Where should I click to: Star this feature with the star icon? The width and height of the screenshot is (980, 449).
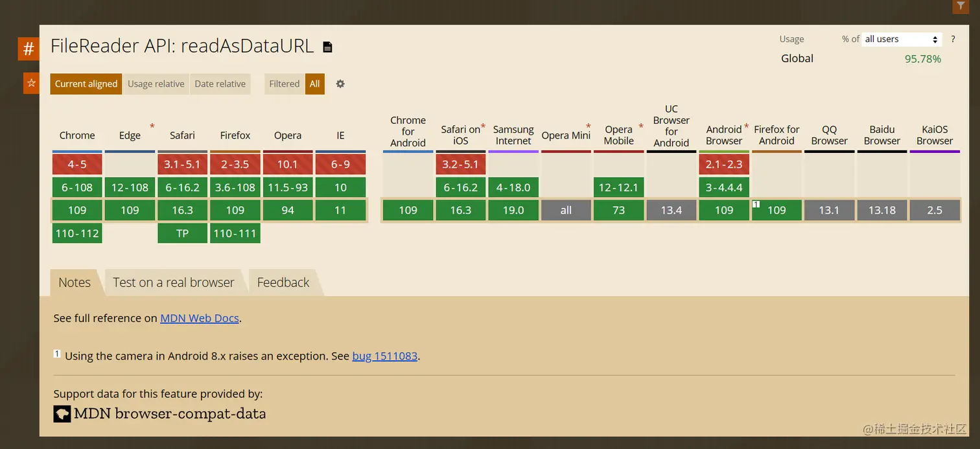coord(31,84)
